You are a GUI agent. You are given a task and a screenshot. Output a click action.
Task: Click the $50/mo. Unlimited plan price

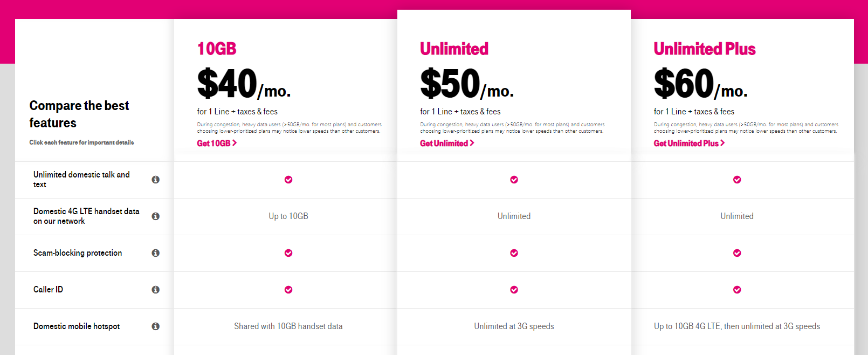[467, 85]
